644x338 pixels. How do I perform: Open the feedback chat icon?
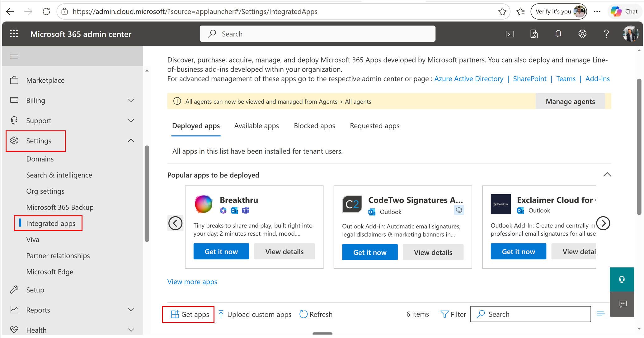coord(622,304)
